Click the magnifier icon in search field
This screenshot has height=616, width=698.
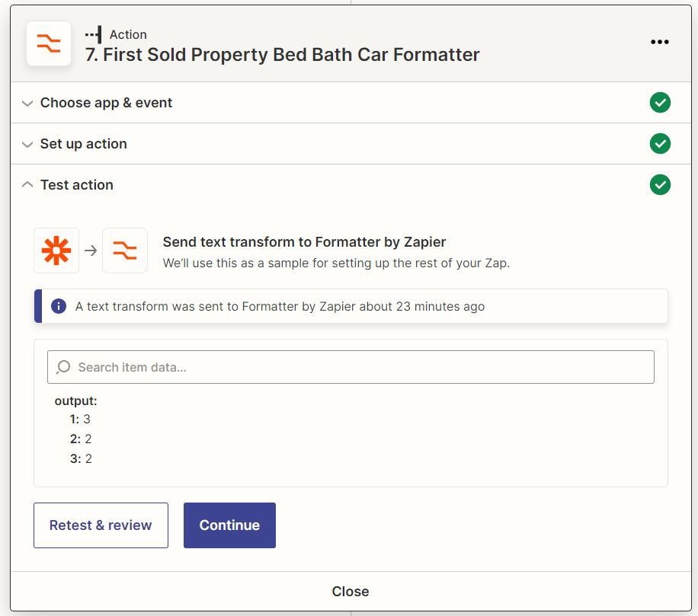(x=63, y=367)
